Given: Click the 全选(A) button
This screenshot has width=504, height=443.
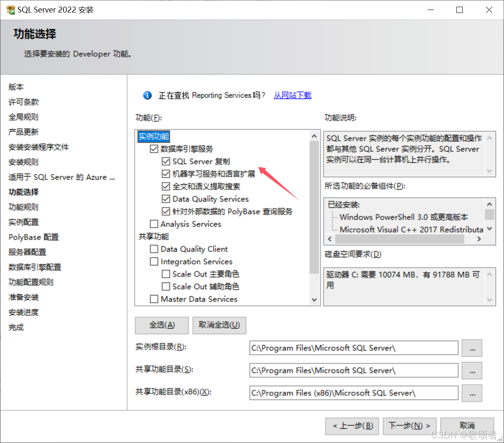Looking at the screenshot, I should (x=162, y=325).
